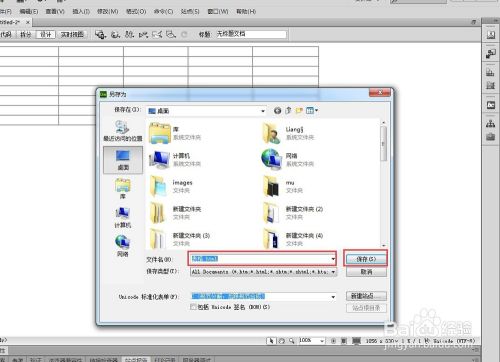
Task: Switch to 拆分 view
Action: [x=25, y=34]
